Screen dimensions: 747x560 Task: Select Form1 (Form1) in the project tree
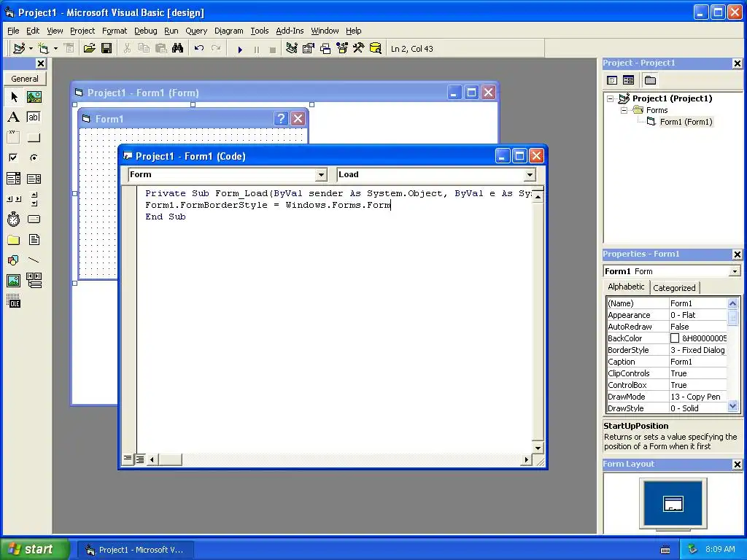click(x=686, y=122)
